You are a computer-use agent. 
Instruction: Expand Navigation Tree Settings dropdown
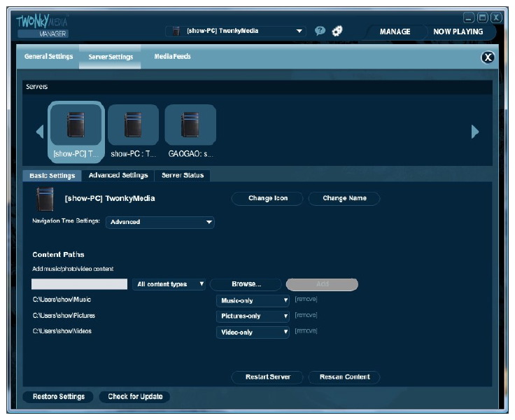pyautogui.click(x=160, y=222)
